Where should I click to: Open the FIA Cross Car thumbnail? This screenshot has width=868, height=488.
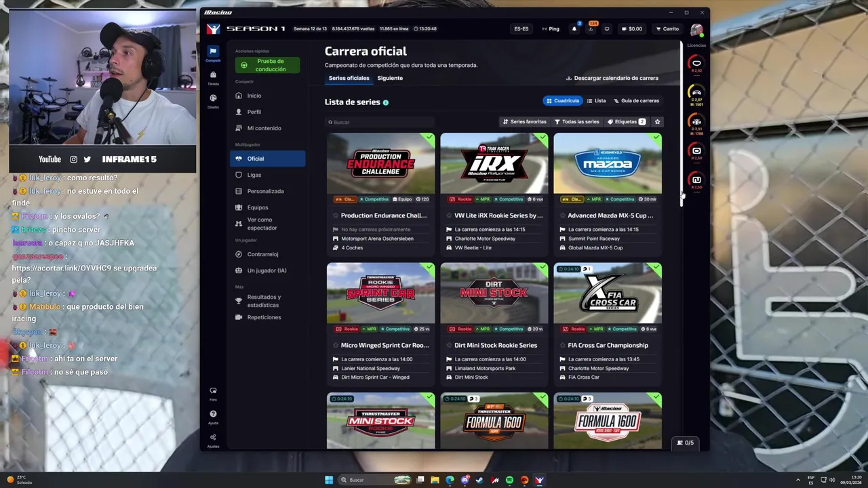pos(608,293)
